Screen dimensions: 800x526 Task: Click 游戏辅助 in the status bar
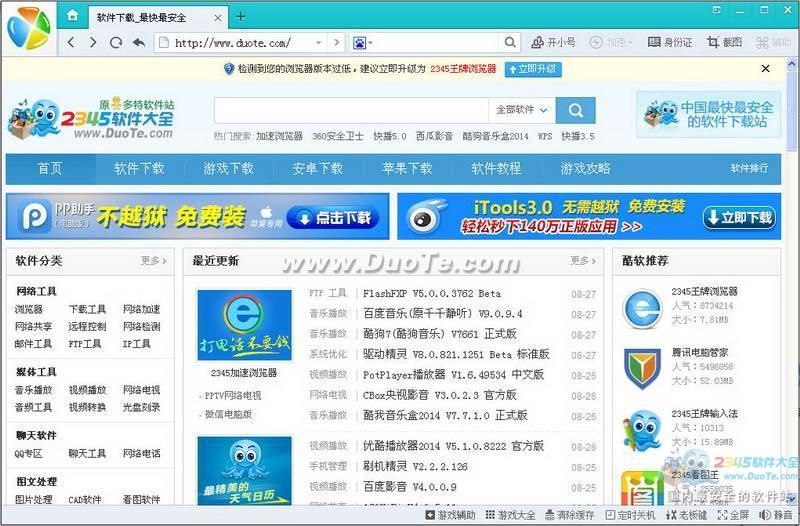coord(451,515)
